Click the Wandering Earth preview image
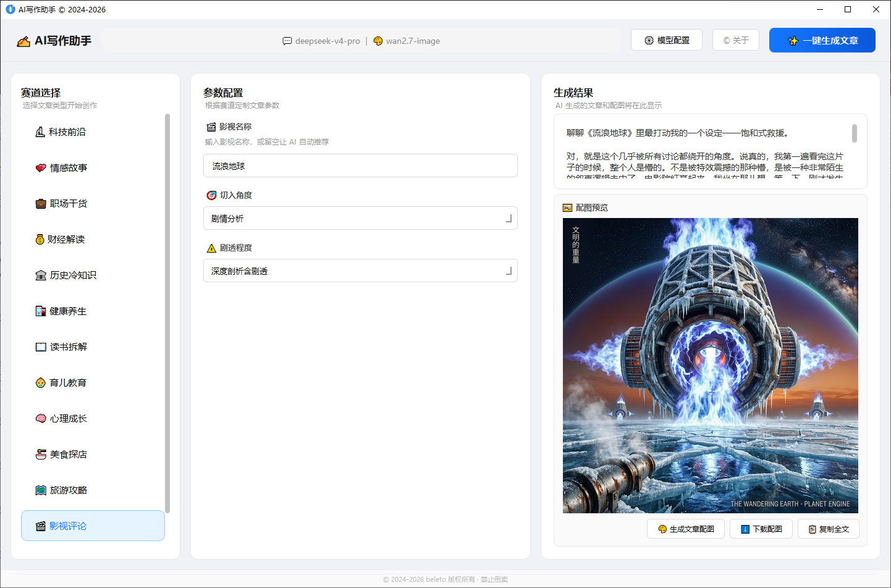This screenshot has height=588, width=891. click(x=711, y=366)
